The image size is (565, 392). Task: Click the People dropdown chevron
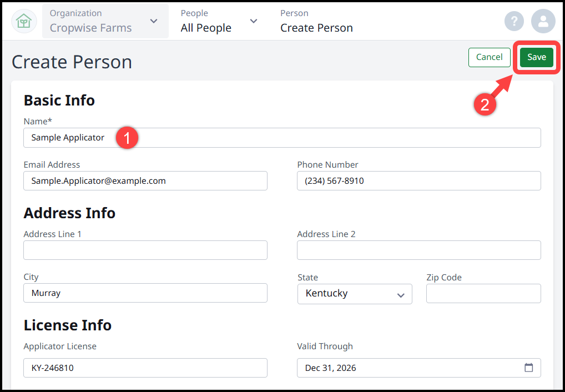254,21
